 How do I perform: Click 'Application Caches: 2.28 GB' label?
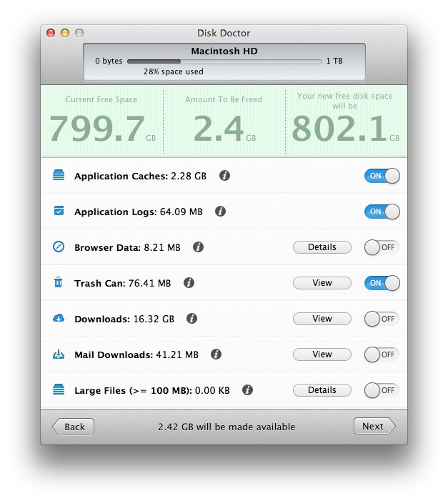click(x=140, y=176)
